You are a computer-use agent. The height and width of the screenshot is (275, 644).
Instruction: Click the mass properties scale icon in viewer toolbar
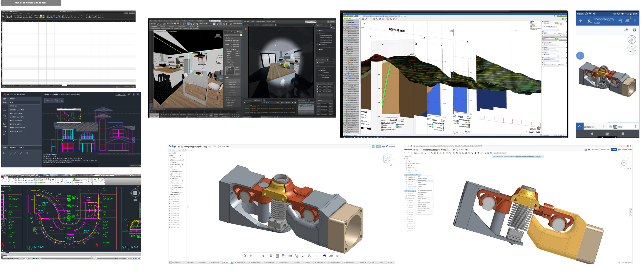(337, 256)
